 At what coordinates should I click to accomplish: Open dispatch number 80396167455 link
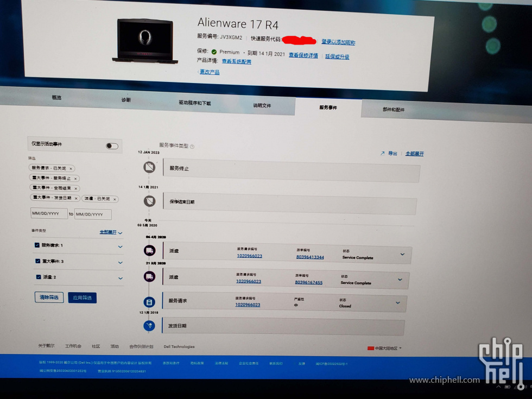click(309, 282)
